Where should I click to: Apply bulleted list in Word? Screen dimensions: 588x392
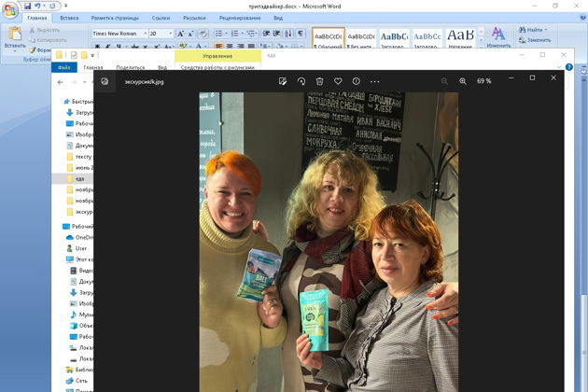[220, 34]
